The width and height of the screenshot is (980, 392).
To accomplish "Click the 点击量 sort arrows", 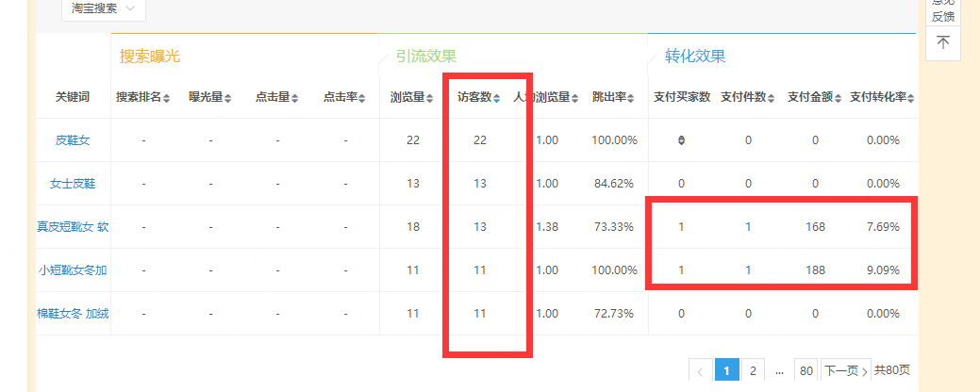I will 295,98.
